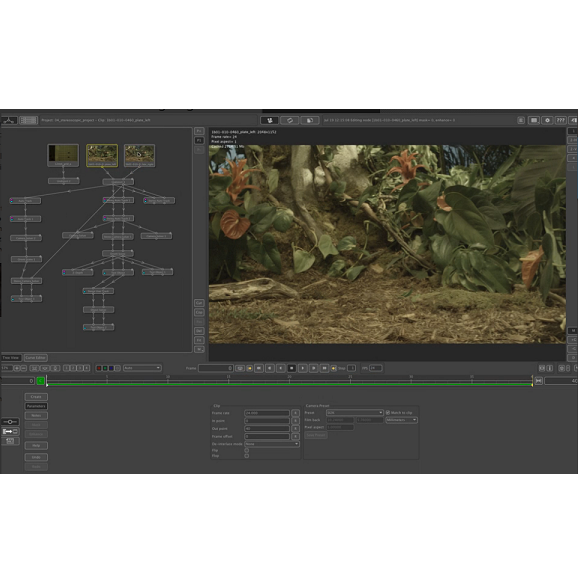Click the Help button

tap(36, 446)
